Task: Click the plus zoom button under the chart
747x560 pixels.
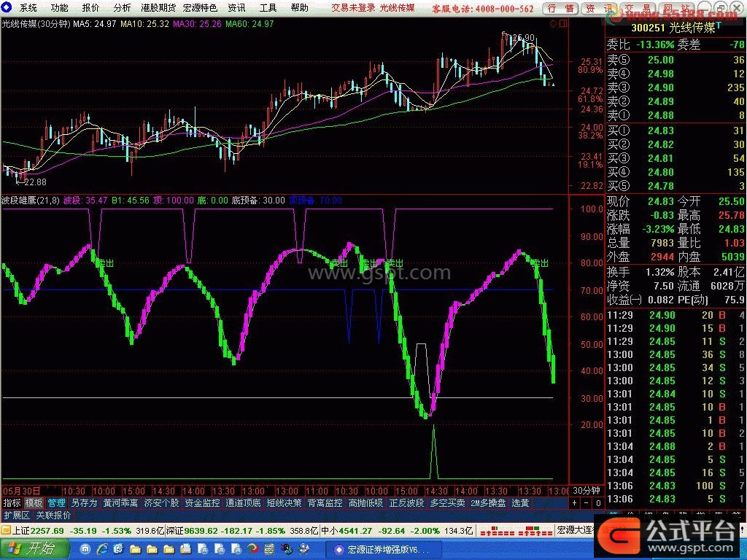Action: click(x=576, y=503)
